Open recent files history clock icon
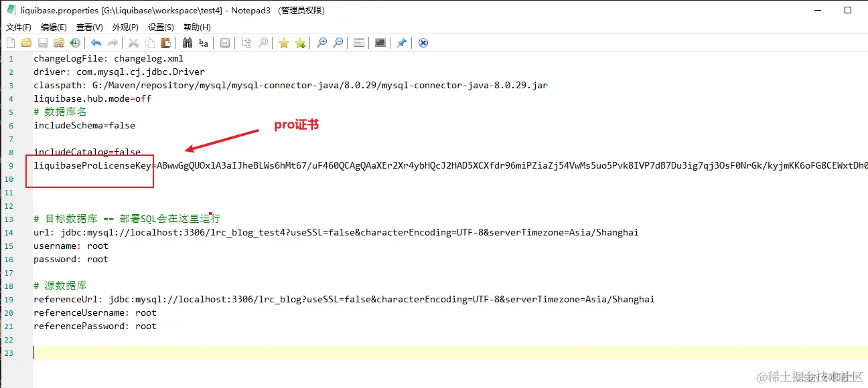 [75, 43]
